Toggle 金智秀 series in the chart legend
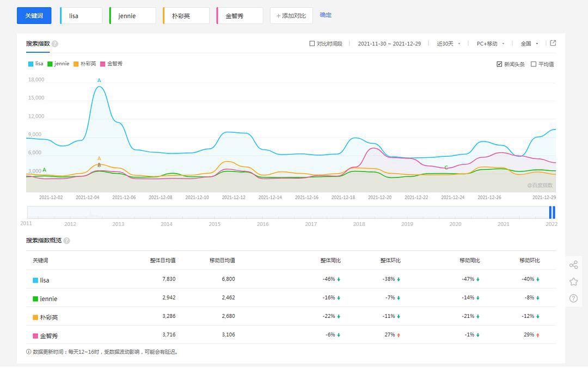 coord(111,64)
